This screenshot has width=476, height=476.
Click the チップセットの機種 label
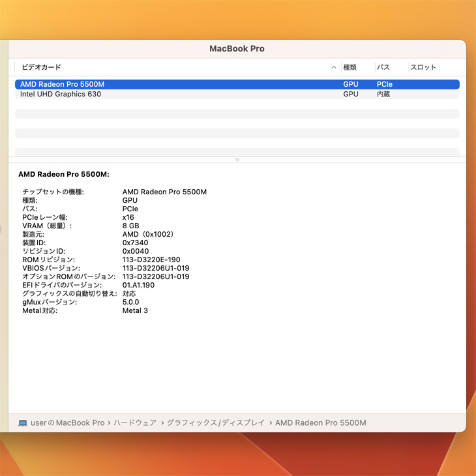53,192
